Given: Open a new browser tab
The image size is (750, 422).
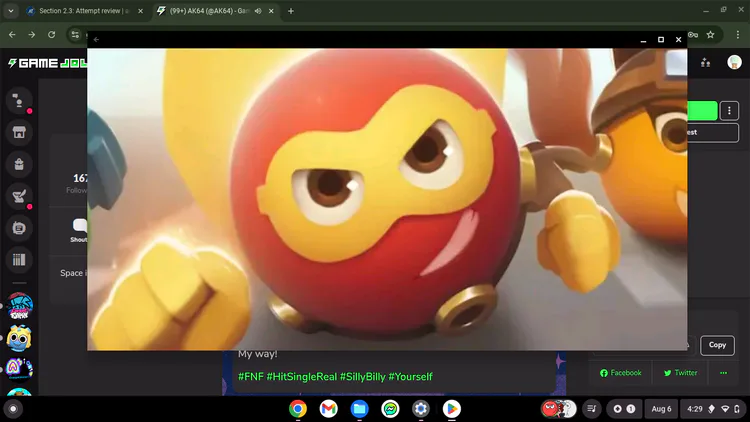Looking at the screenshot, I should click(291, 11).
